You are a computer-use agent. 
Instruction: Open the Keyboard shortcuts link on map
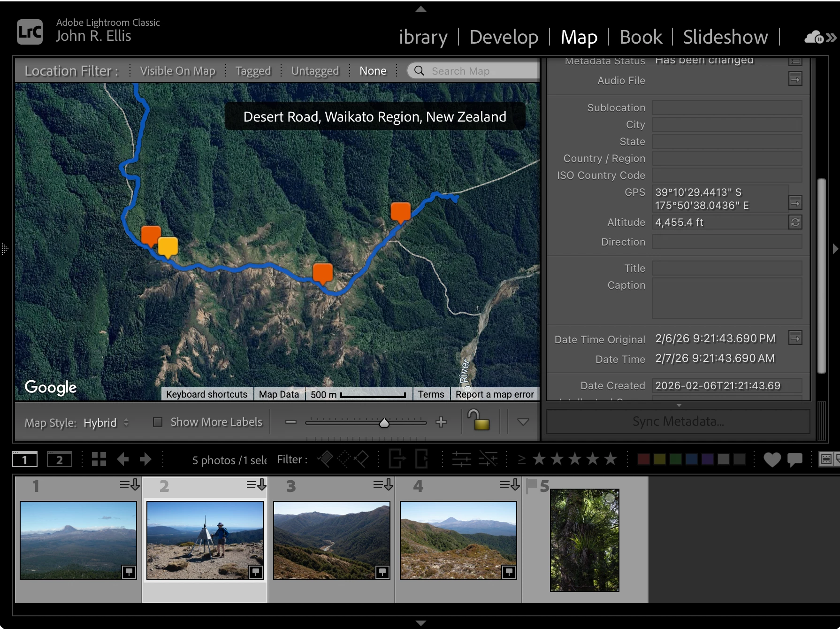tap(207, 394)
